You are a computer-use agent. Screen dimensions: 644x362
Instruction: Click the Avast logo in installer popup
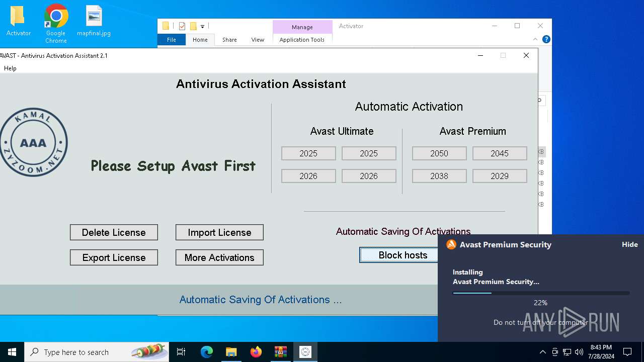(451, 244)
